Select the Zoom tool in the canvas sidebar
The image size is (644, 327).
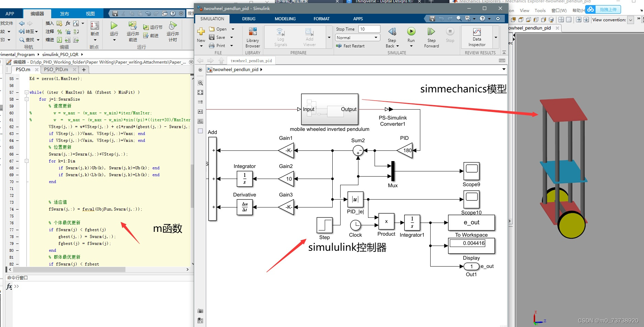[200, 83]
